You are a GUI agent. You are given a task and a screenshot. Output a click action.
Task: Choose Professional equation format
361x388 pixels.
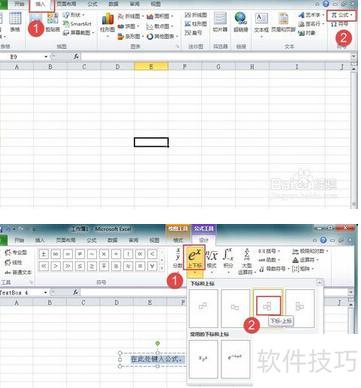click(x=16, y=253)
